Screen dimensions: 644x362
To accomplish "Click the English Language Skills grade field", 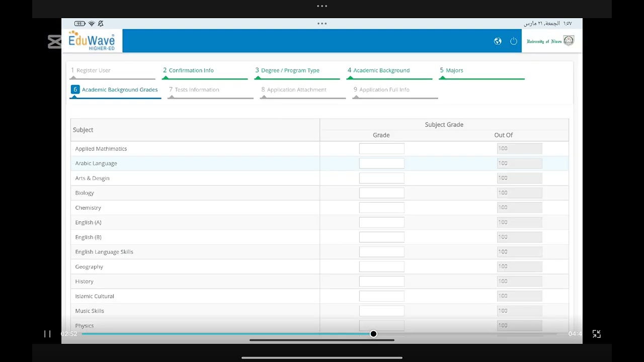I will (x=382, y=251).
